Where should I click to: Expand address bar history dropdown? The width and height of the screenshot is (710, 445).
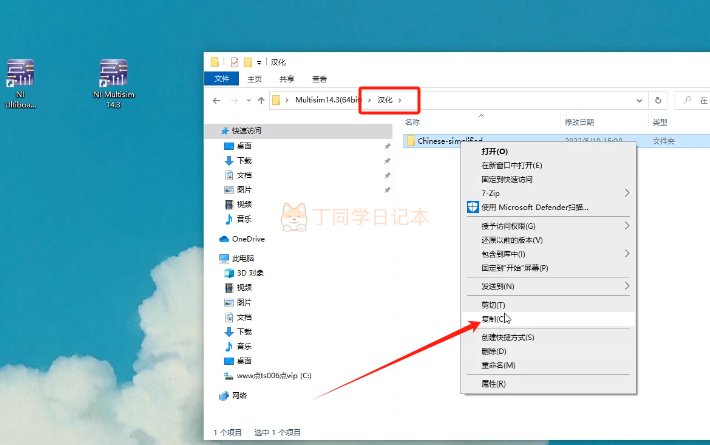tap(639, 100)
